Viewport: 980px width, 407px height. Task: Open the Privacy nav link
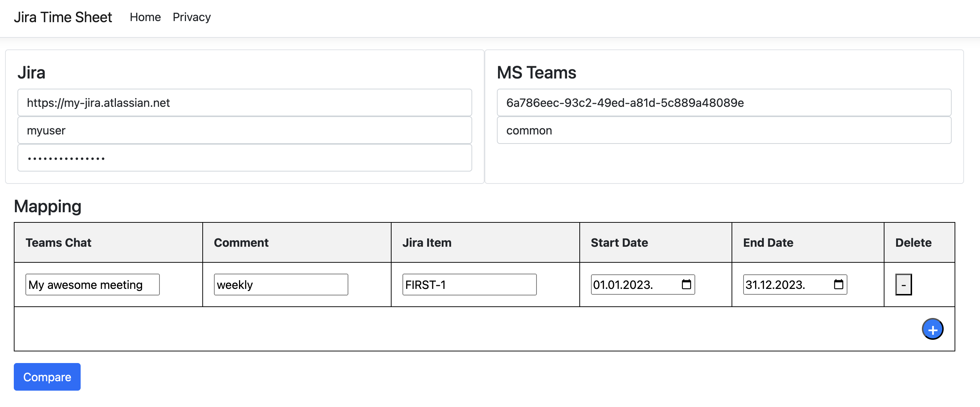click(x=192, y=17)
